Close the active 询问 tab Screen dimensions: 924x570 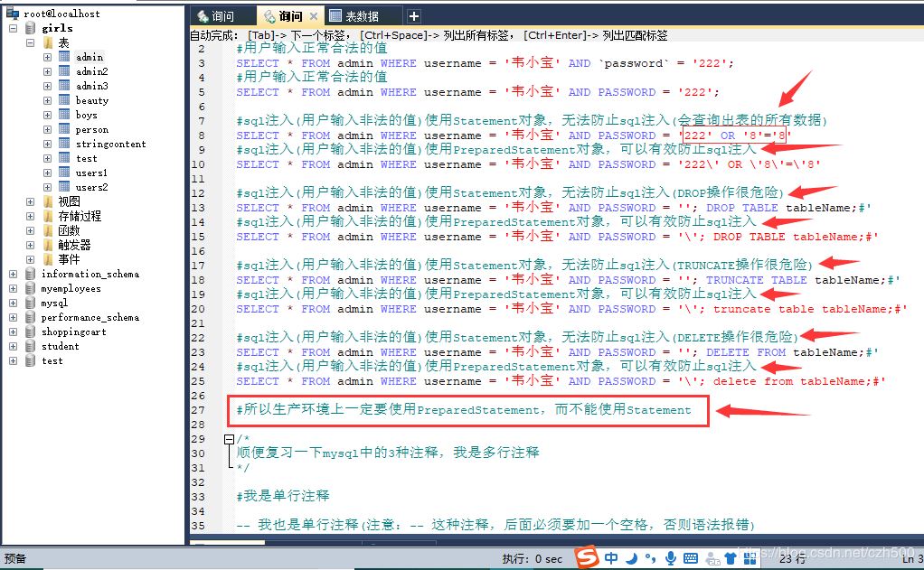point(314,16)
